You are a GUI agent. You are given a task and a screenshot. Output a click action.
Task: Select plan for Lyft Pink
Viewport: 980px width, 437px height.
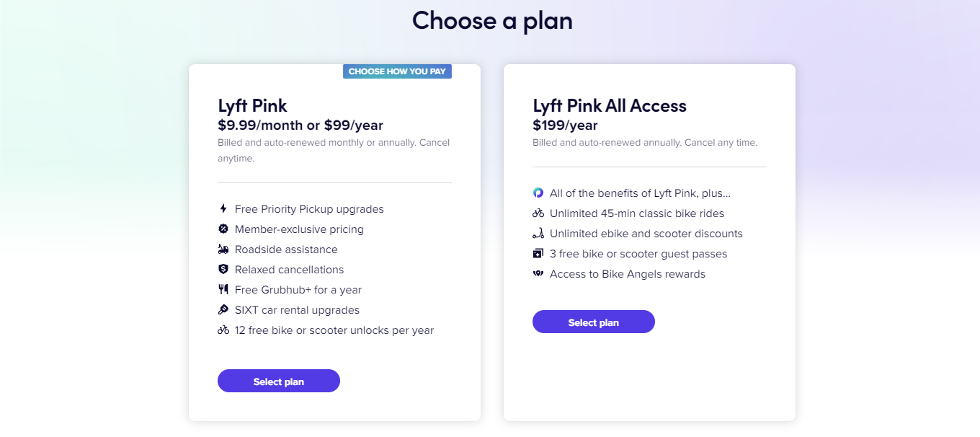tap(278, 381)
